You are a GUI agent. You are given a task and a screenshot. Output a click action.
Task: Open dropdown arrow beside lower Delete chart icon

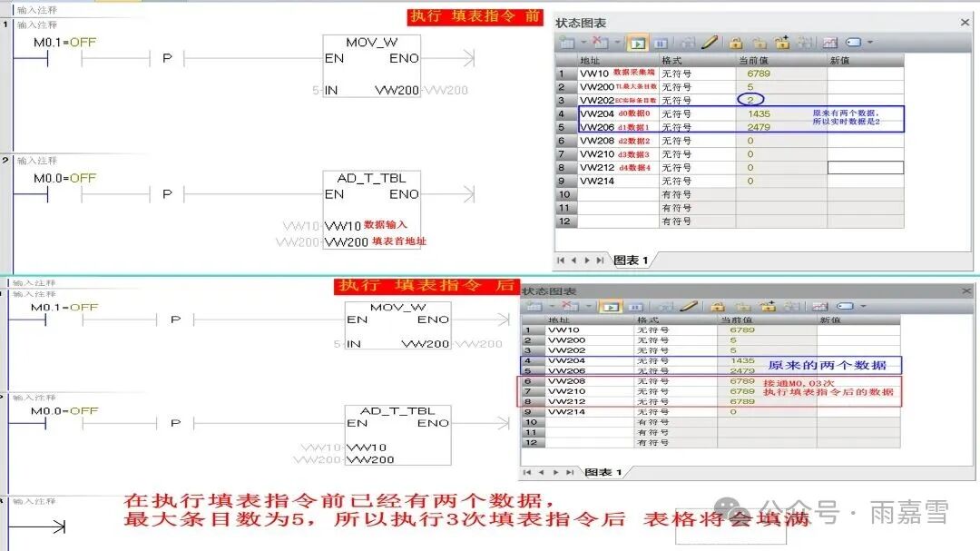tap(588, 307)
